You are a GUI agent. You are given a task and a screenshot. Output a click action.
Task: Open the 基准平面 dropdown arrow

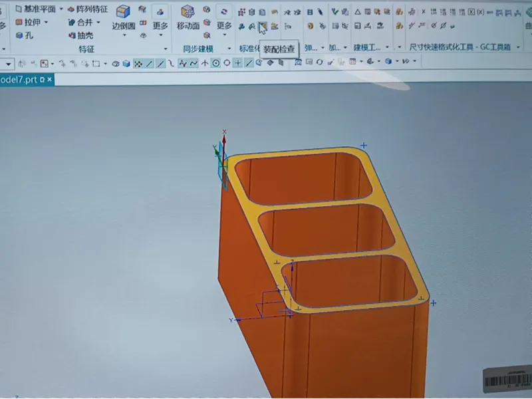61,9
